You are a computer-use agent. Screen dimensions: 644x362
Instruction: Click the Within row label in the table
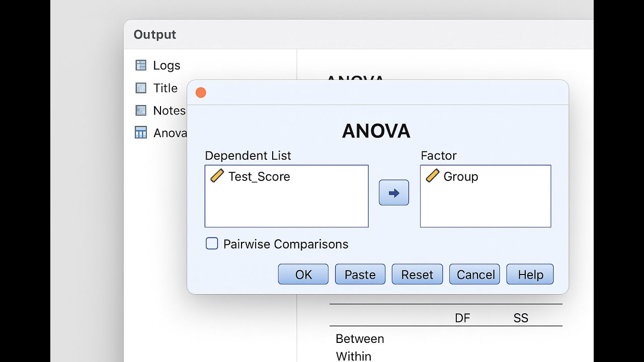(x=354, y=356)
